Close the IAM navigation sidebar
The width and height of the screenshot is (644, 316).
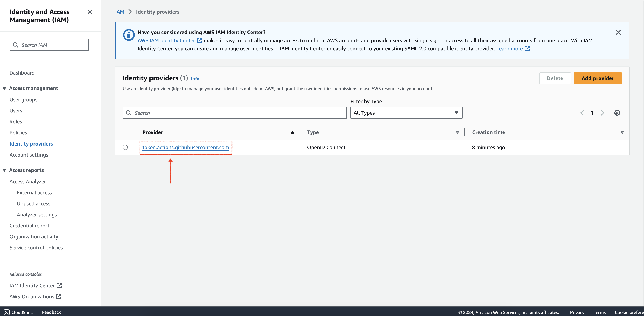[90, 12]
